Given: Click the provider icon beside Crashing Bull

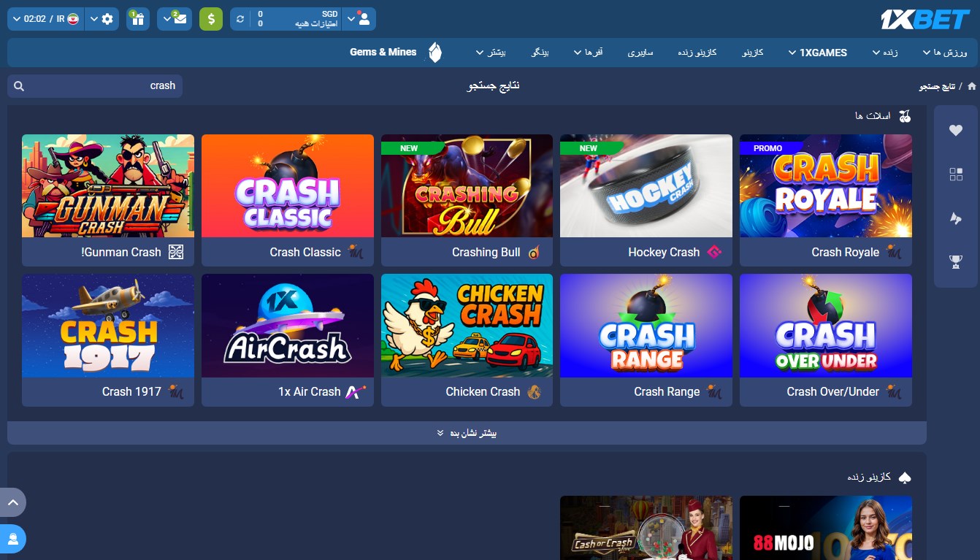Looking at the screenshot, I should pos(535,252).
